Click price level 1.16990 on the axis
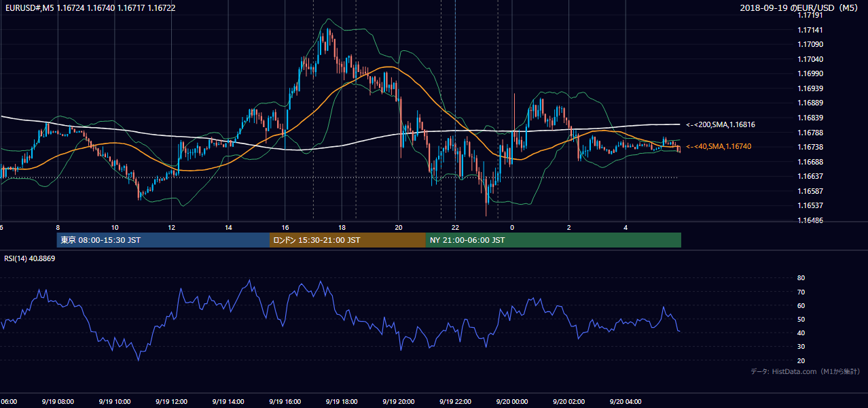The image size is (868, 408). tap(811, 73)
